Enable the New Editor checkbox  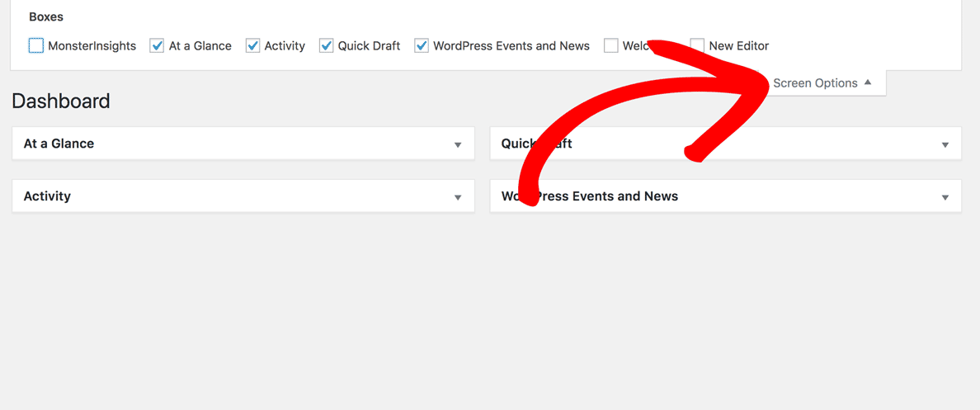tap(698, 45)
